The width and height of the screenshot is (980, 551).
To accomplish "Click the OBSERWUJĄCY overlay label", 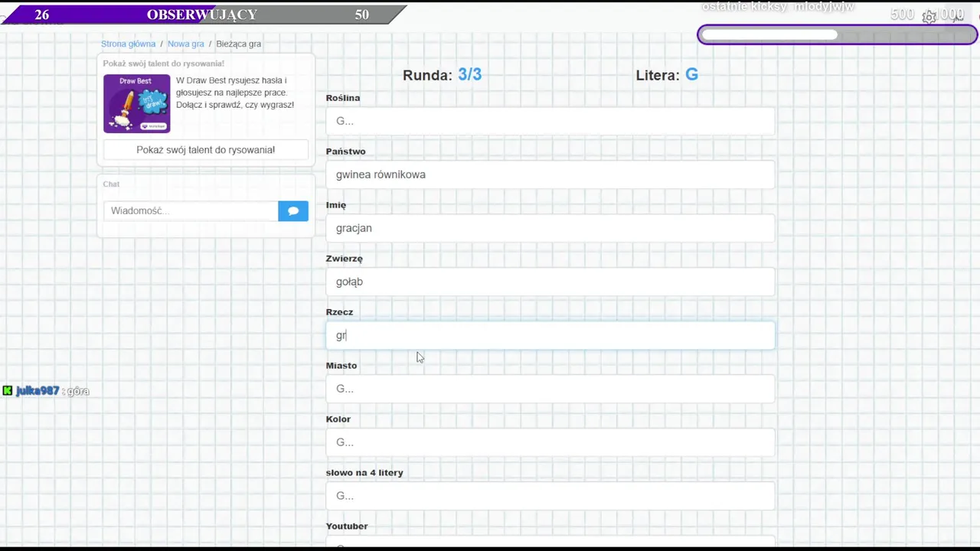I will [202, 15].
